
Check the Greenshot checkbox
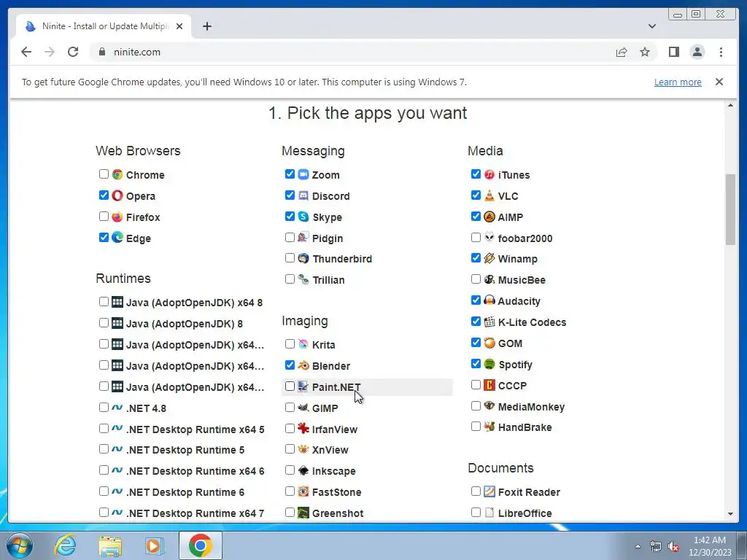point(290,513)
